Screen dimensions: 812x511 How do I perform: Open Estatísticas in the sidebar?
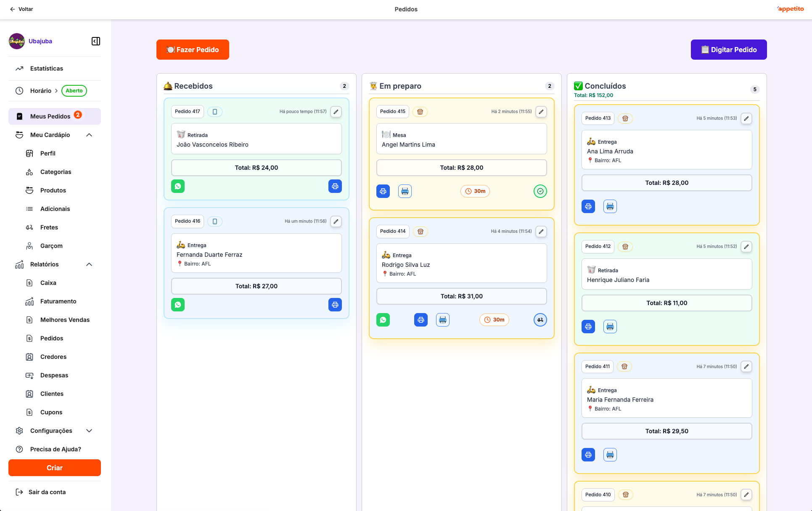click(x=55, y=68)
